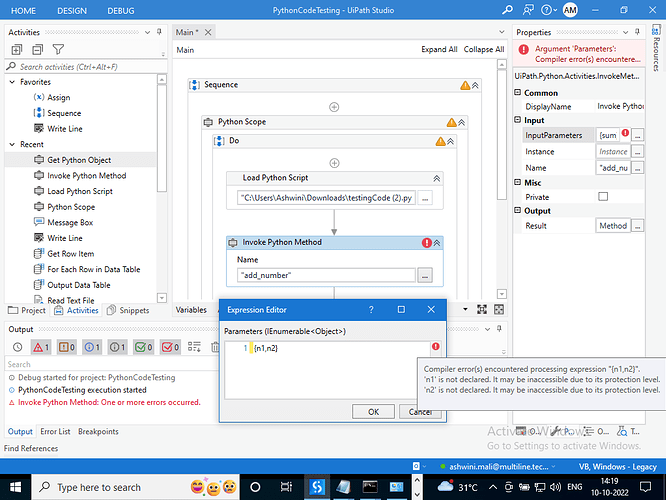Click the add_number Name field
Viewport: 666px width, 500px height.
(x=326, y=275)
